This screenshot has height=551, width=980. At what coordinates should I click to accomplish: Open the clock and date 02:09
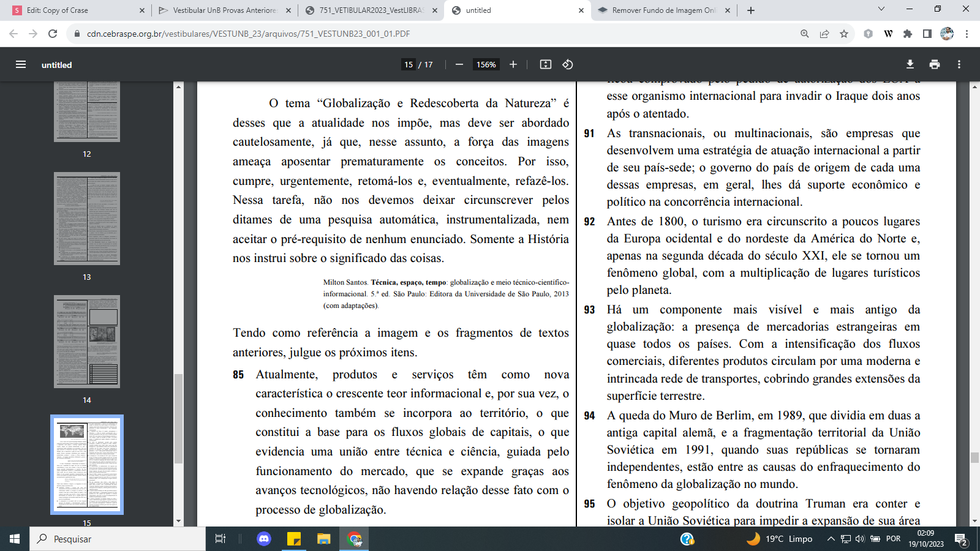click(x=926, y=539)
